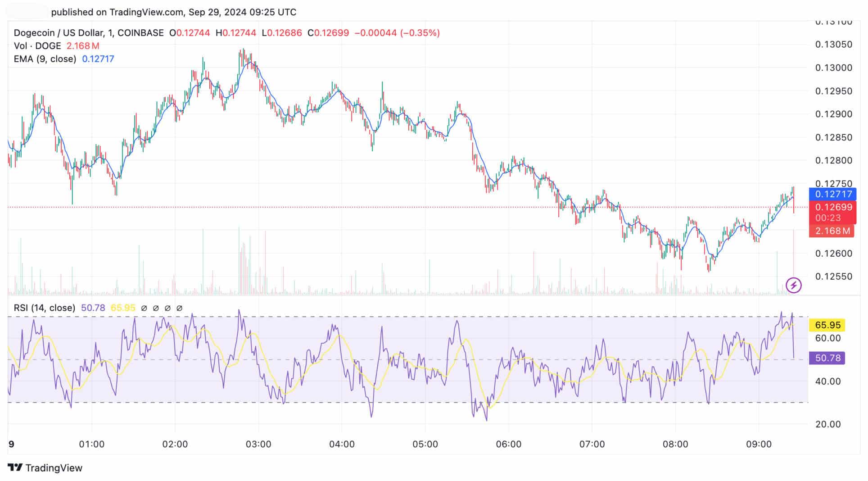Viewport: 868px width, 481px height.
Task: Click the blue 0.12717 price axis label
Action: click(832, 194)
